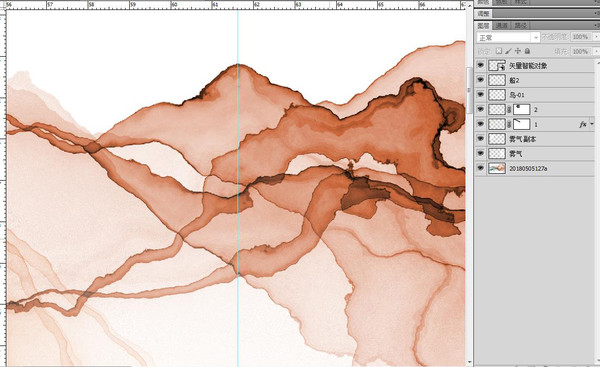Switch to the 路径 paths tab
Image resolution: width=600 pixels, height=367 pixels.
click(520, 26)
